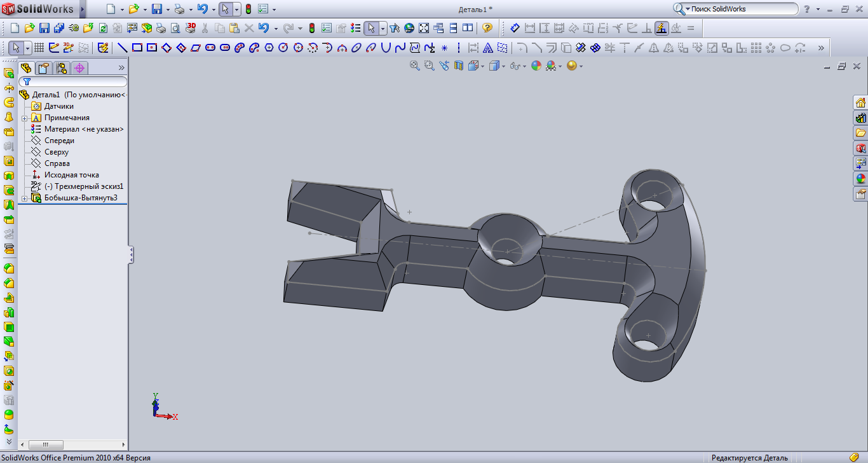Open SolidWorks Resources task pane tab

click(x=861, y=102)
